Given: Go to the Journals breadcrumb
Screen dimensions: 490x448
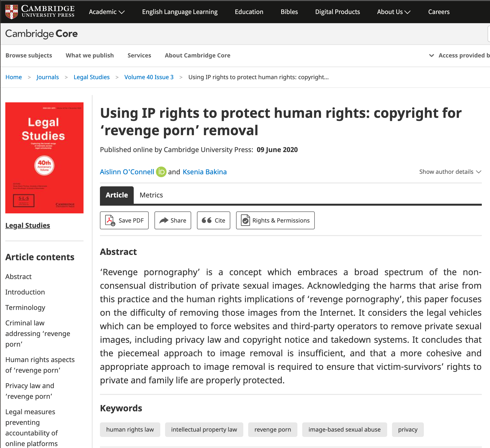Looking at the screenshot, I should click(48, 77).
